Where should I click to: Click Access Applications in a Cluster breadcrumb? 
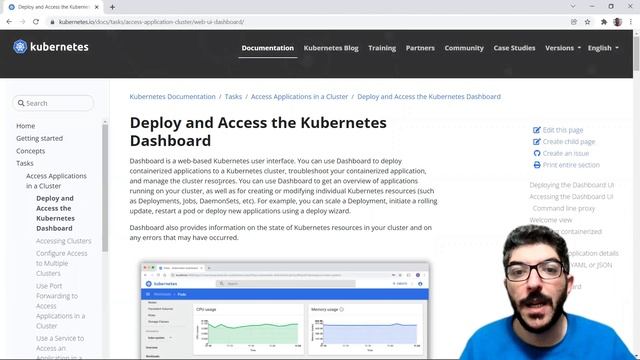click(x=299, y=97)
